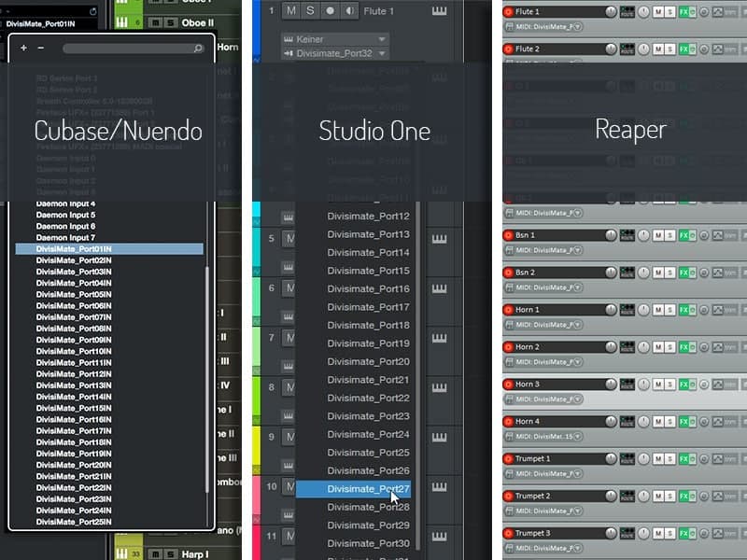Click scrollbar of Studio One port list
The width and height of the screenshot is (747, 560).
(417, 375)
